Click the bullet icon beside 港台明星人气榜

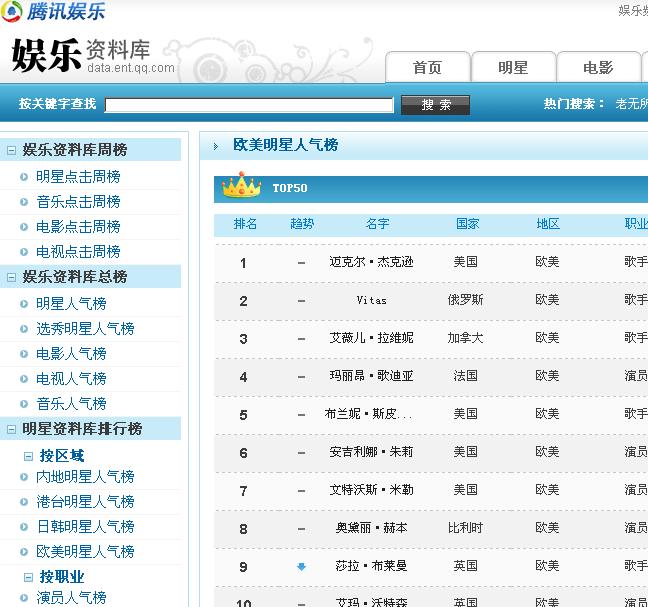(24, 502)
